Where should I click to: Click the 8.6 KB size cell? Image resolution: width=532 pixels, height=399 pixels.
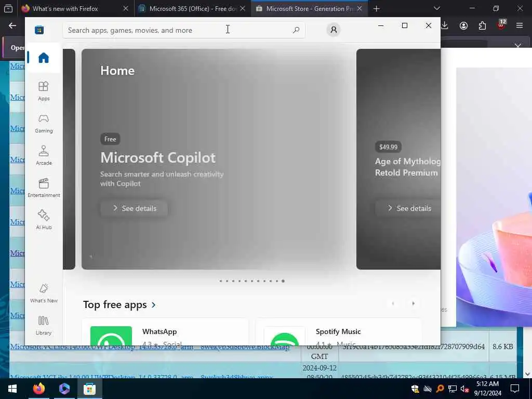[x=503, y=347]
